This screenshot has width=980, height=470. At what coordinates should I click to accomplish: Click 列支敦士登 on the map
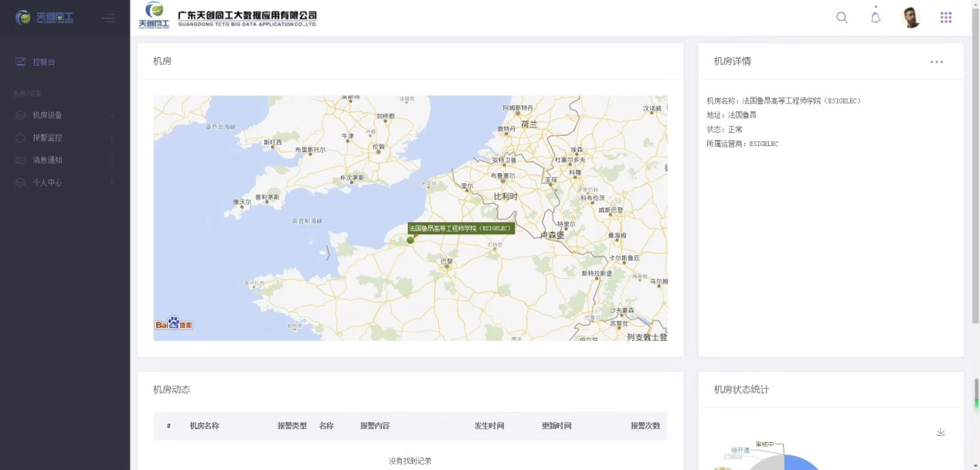click(646, 337)
